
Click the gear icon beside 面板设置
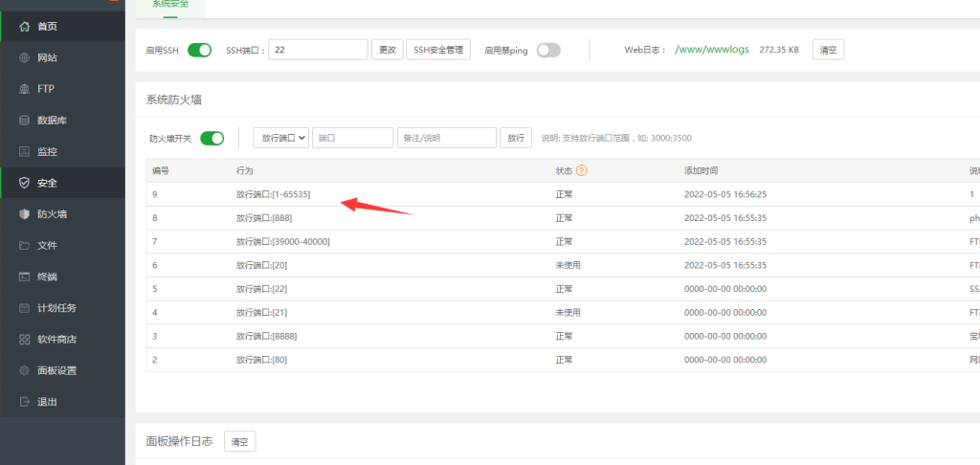24,370
